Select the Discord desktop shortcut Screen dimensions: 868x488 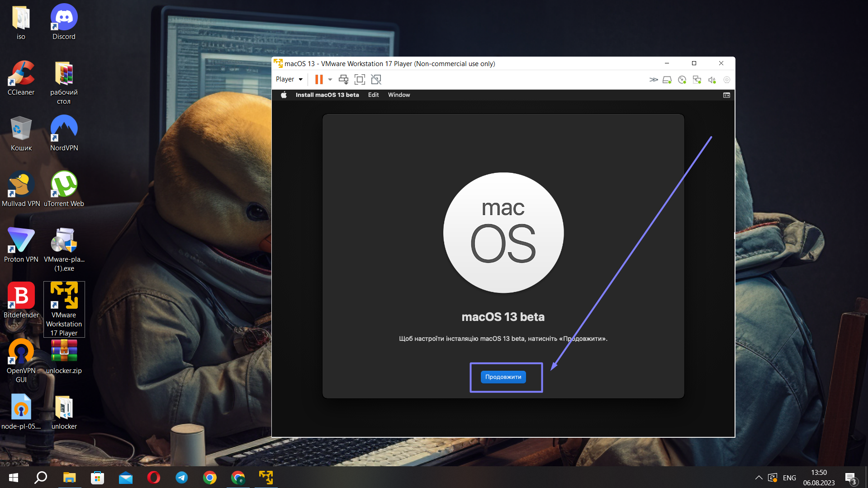click(x=64, y=23)
